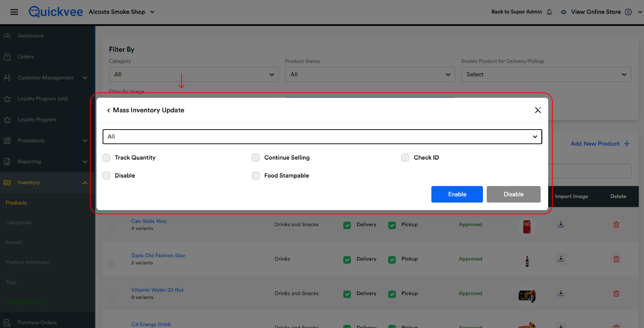Collapse the Inventory menu chevron
Screen dimensions: 644x328
coord(85,182)
